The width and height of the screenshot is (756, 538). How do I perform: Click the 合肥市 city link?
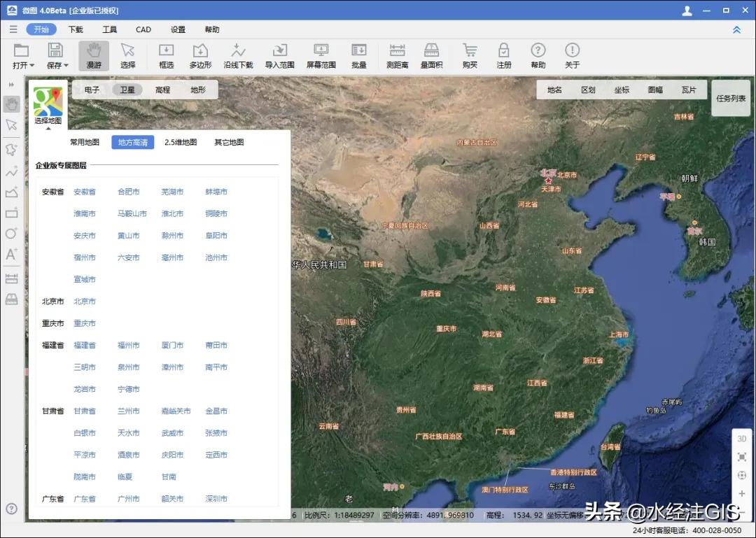129,192
